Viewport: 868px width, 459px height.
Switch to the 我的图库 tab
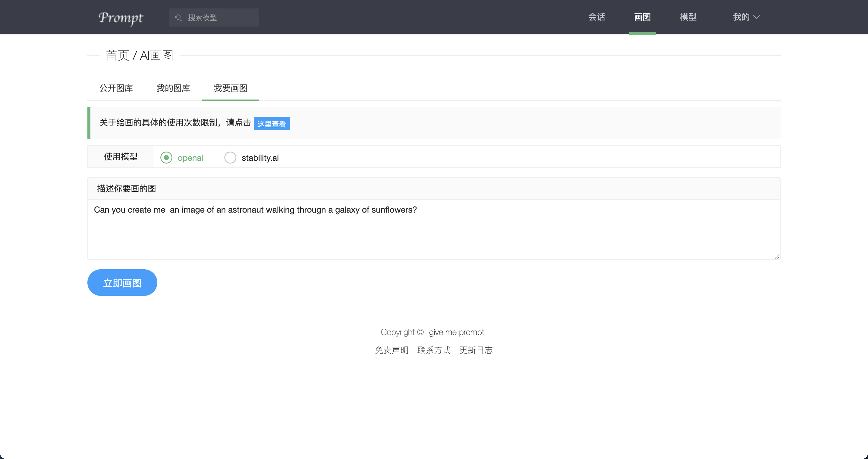[173, 88]
